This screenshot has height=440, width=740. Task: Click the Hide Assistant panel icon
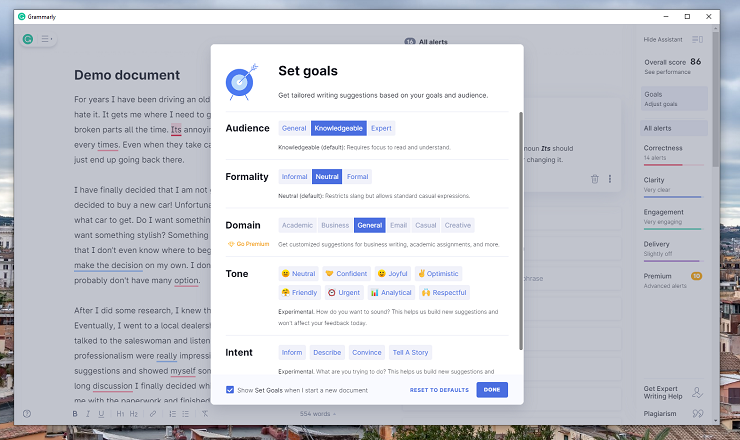point(698,40)
